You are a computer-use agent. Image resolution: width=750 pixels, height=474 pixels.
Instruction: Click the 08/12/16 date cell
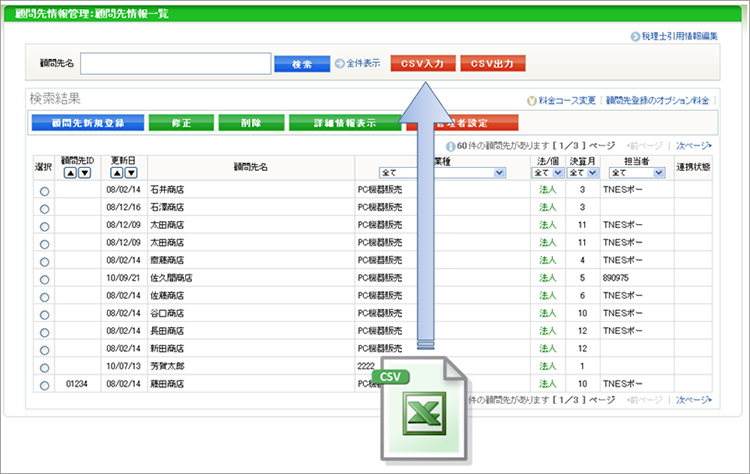pyautogui.click(x=123, y=207)
